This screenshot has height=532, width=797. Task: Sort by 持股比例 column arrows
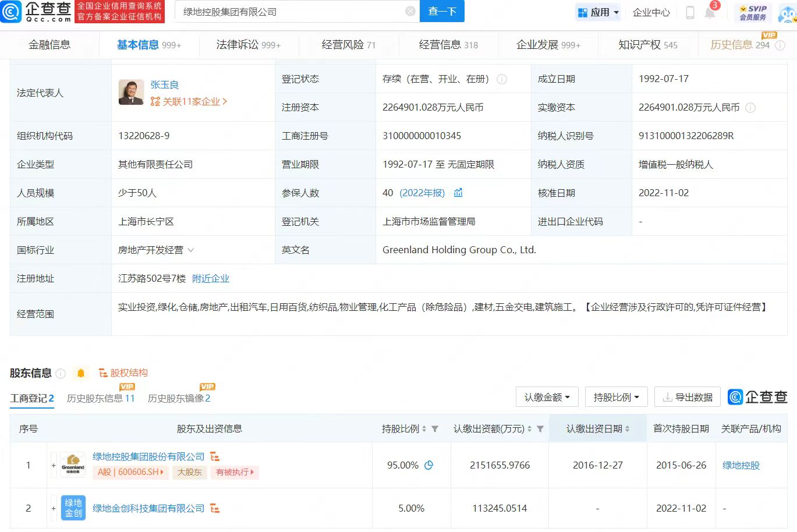pos(424,429)
